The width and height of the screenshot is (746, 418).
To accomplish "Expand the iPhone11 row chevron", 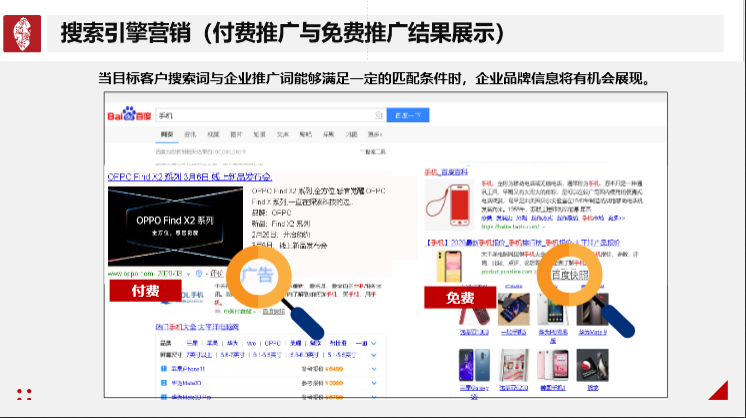I will click(374, 369).
